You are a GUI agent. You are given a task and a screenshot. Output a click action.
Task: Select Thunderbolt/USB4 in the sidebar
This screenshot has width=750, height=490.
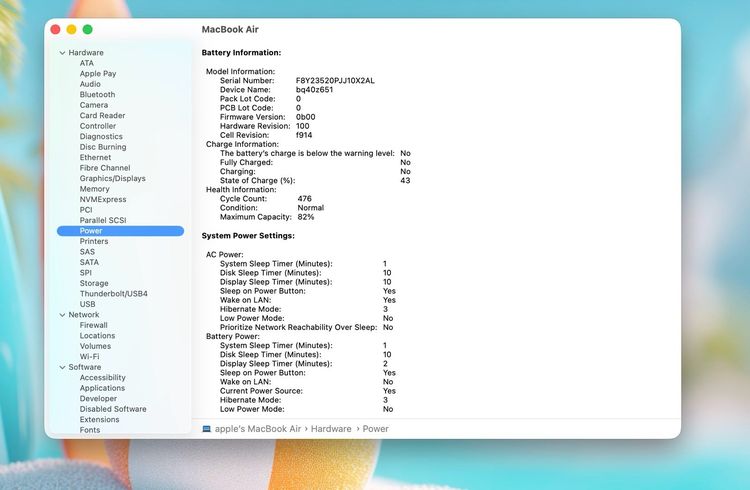pos(113,294)
